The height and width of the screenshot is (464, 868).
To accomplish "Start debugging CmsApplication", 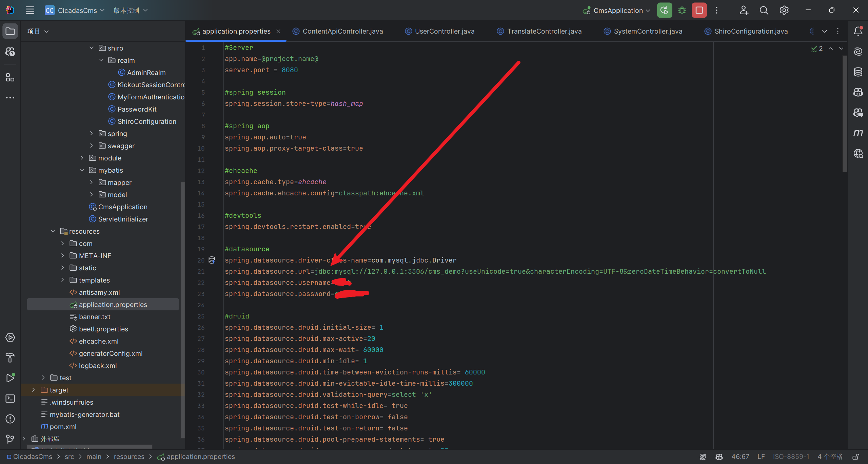I will pos(682,10).
